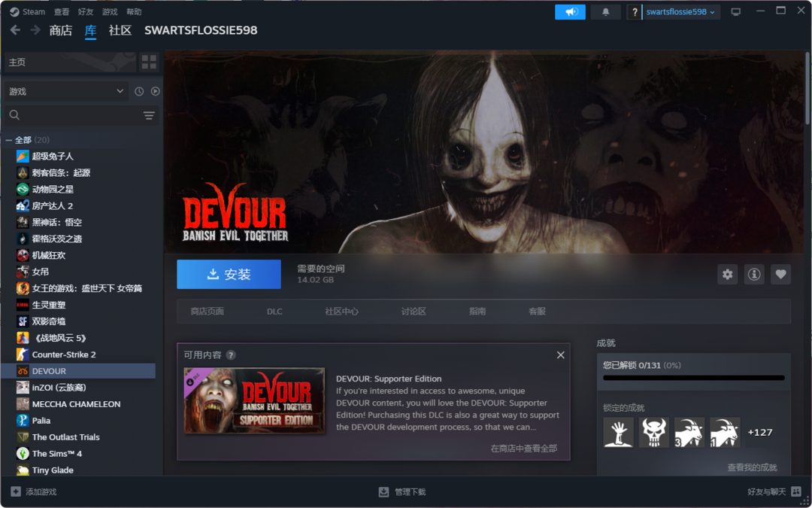Click 查看我的成就 link
Viewport: 812px width, 508px height.
(753, 467)
